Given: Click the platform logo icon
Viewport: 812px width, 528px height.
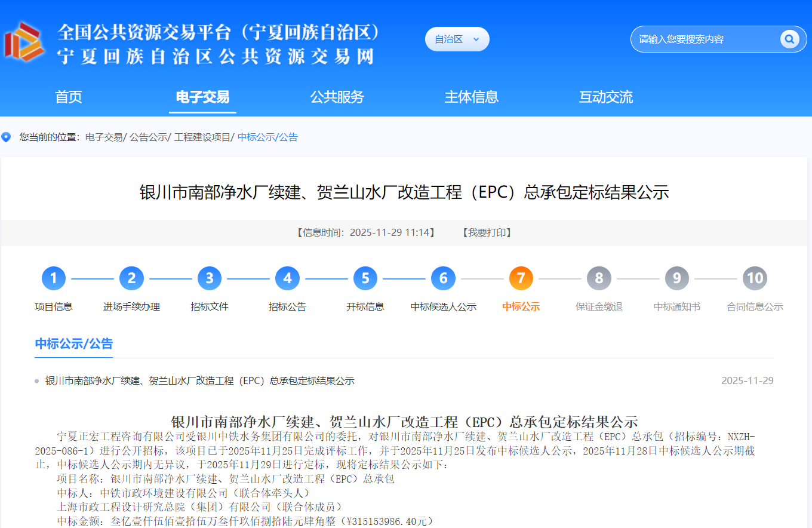Looking at the screenshot, I should [x=24, y=42].
